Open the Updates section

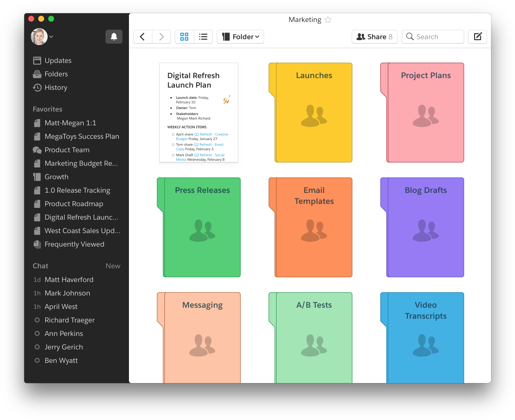[x=58, y=60]
